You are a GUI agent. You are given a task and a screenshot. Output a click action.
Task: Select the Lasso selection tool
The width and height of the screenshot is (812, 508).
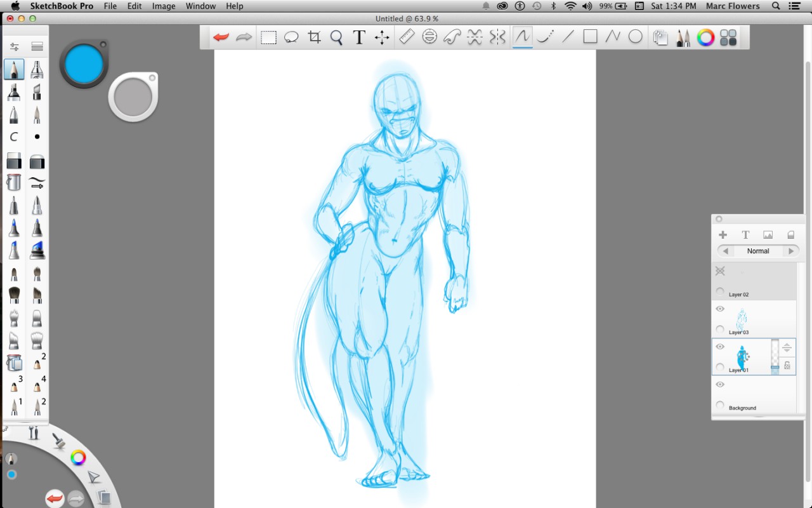(291, 37)
